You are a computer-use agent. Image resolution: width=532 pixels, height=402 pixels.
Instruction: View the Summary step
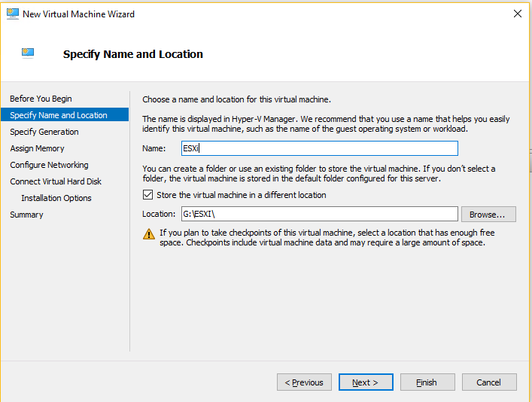point(26,215)
